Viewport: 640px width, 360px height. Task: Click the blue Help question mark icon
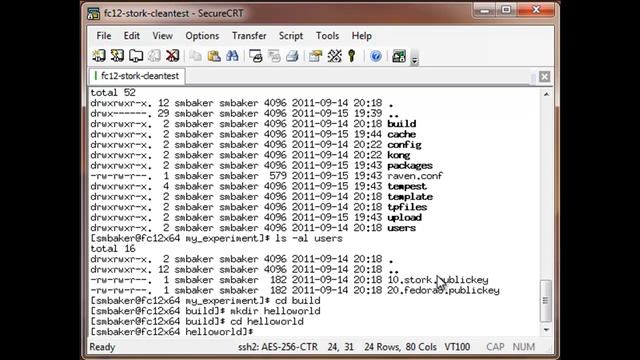(x=376, y=56)
